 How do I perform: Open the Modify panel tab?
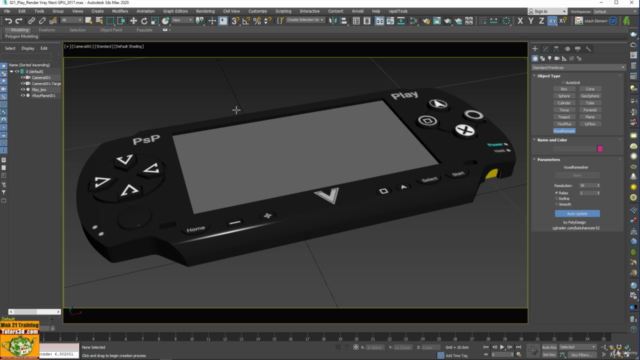point(546,49)
